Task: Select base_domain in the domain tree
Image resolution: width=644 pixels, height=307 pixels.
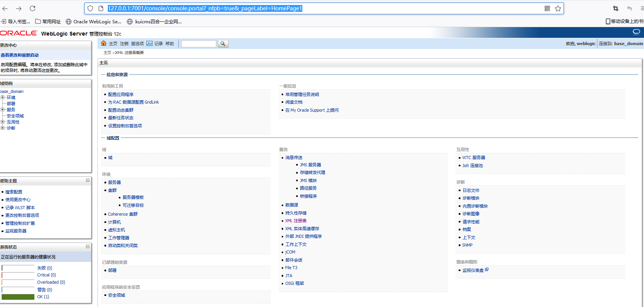Action: [x=12, y=91]
